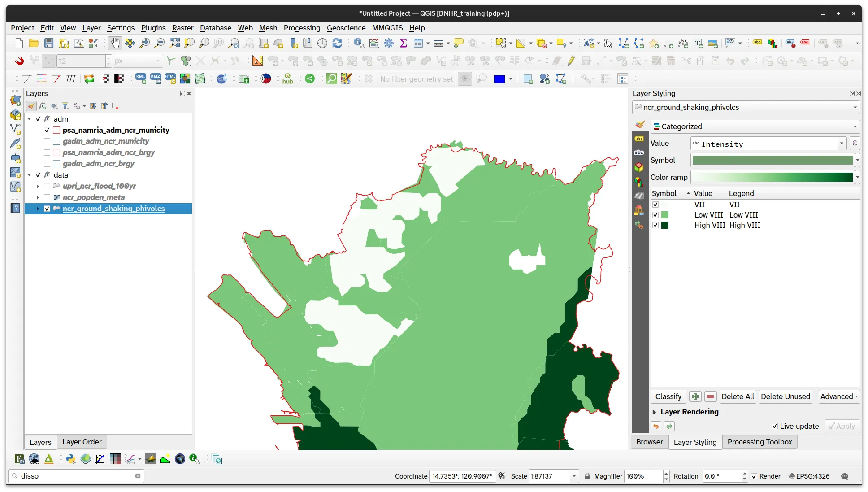
Task: Collapse the adm layer group
Action: click(x=29, y=119)
